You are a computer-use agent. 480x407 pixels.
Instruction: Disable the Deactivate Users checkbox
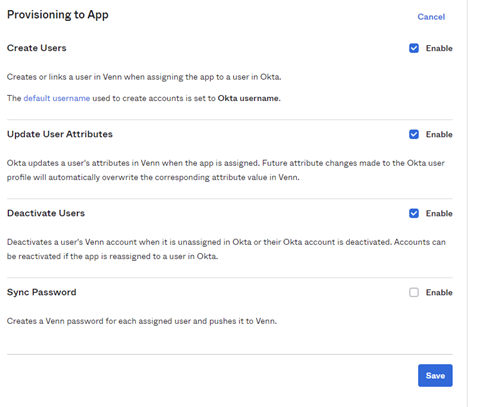coord(414,213)
